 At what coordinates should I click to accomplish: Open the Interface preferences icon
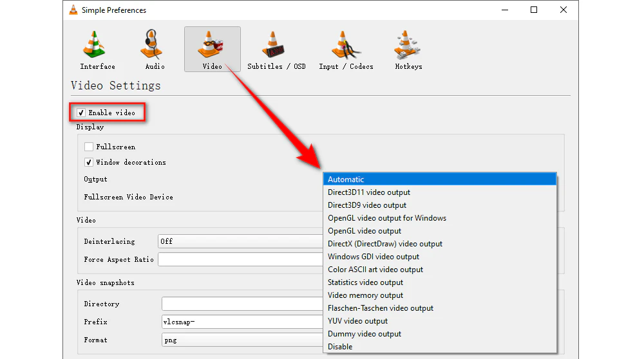(x=97, y=50)
